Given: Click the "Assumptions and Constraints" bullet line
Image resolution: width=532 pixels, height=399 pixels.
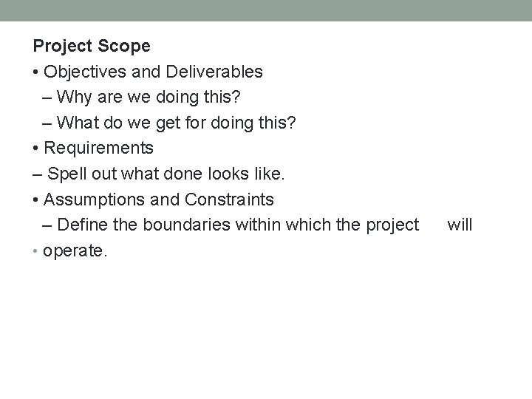Looking at the screenshot, I should (x=158, y=199).
